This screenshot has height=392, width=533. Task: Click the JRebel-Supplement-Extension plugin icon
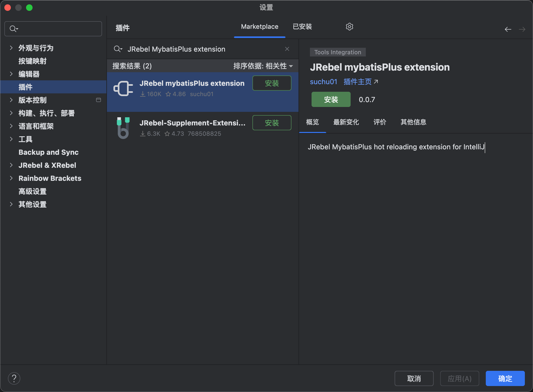(x=123, y=128)
